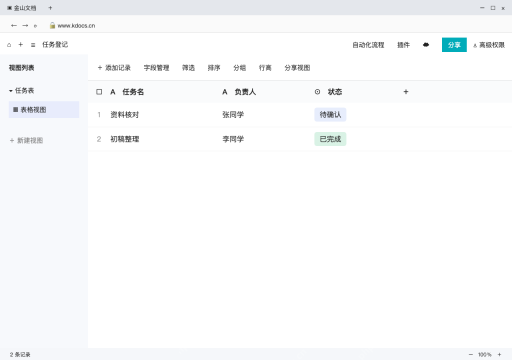
Task: Click the browser back arrow
Action: point(14,25)
